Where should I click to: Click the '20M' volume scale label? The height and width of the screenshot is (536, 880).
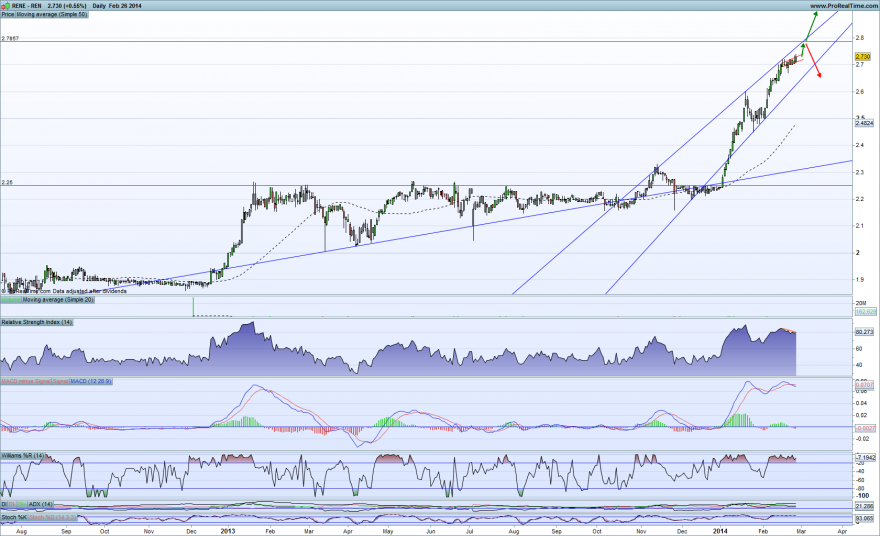pos(860,303)
